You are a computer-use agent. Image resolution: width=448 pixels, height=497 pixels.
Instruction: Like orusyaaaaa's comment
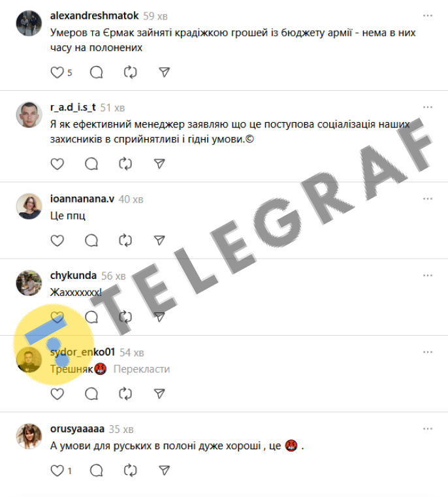pyautogui.click(x=57, y=471)
